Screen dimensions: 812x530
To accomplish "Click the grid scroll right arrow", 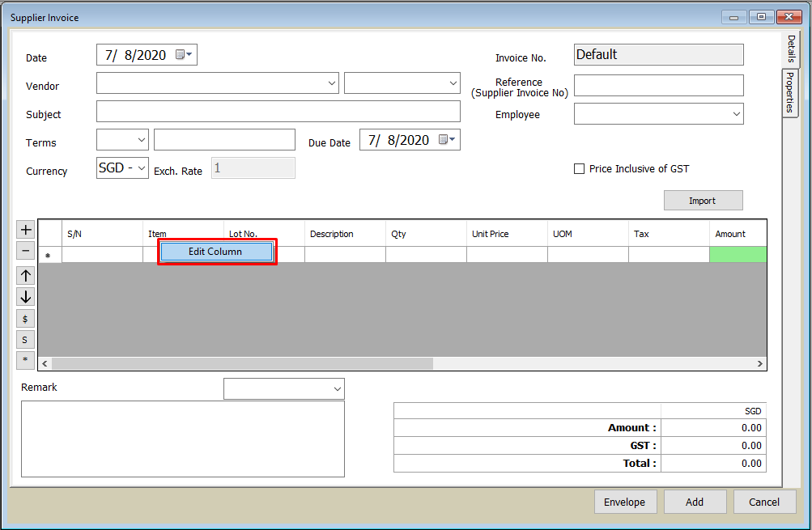I will pyautogui.click(x=759, y=363).
